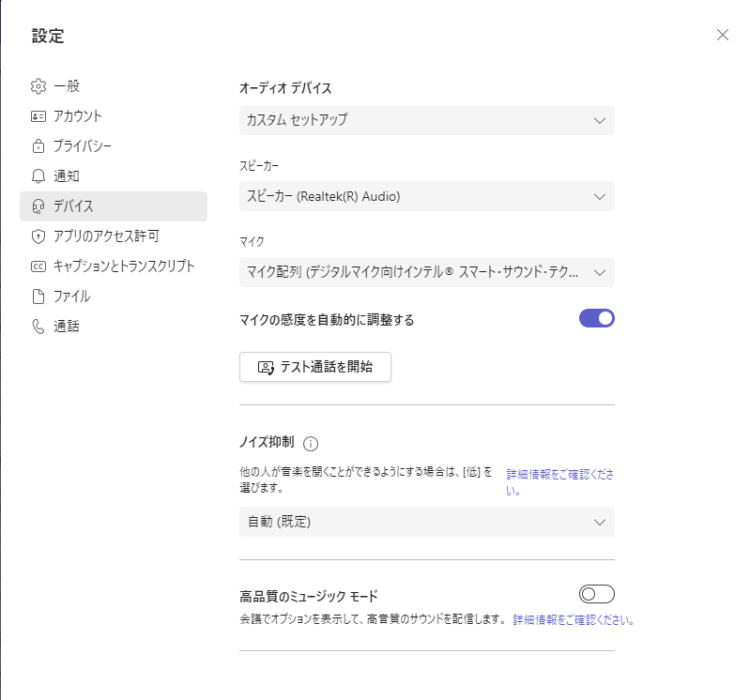This screenshot has height=700, width=750.
Task: Click the document icon beside ファイル
Action: point(38,297)
